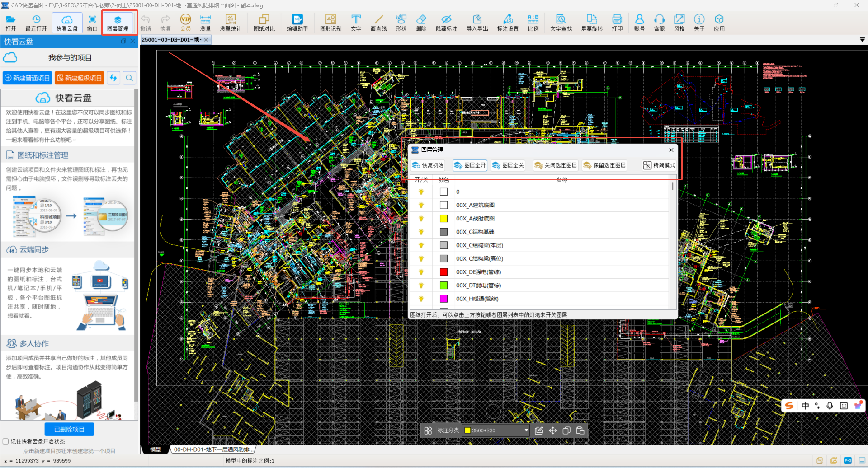Image resolution: width=868 pixels, height=468 pixels.
Task: Switch to the 模型 layout tab
Action: [x=156, y=449]
